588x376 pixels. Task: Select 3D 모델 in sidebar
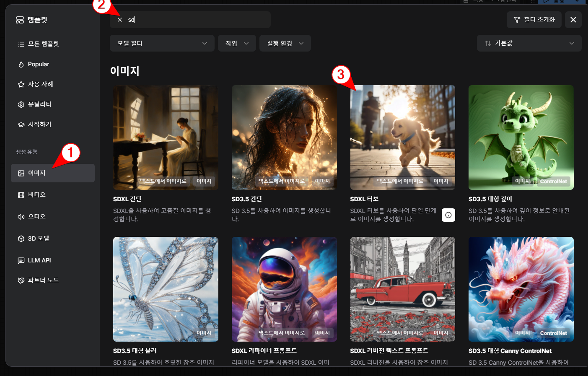(38, 239)
